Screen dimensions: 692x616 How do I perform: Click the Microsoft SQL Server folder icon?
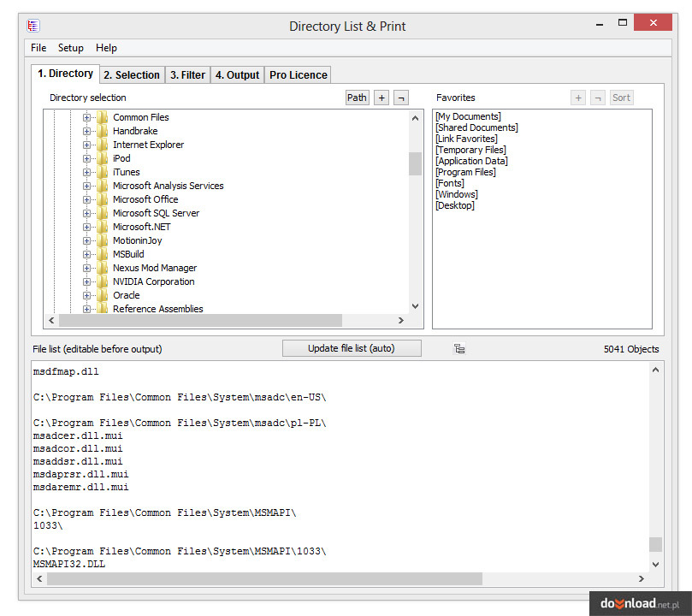coord(103,213)
